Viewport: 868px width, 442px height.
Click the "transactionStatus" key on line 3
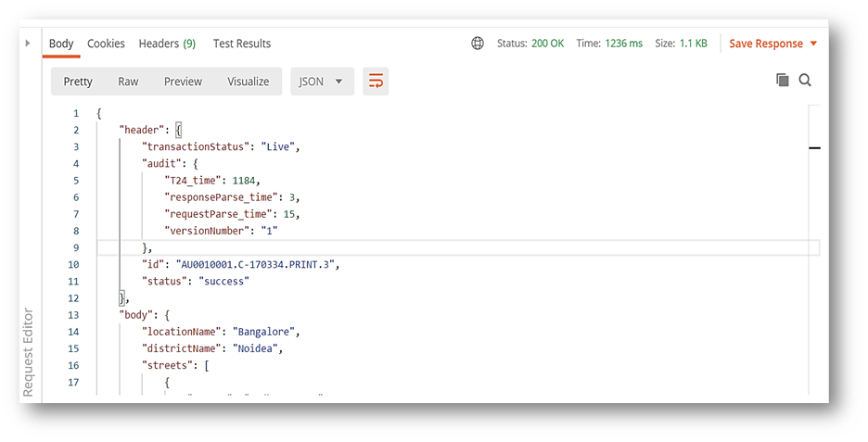click(x=196, y=147)
